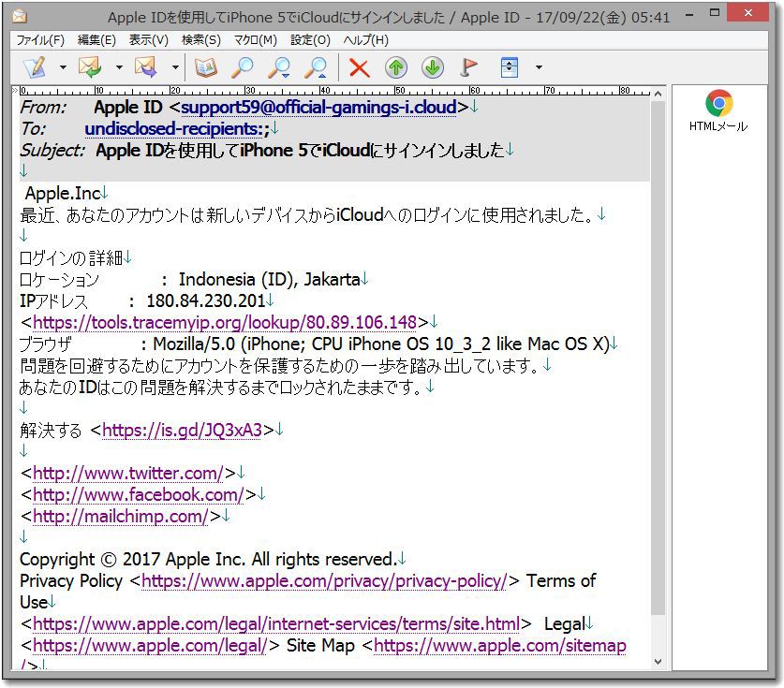Open the tools.tracemyip.org lookup link

pyautogui.click(x=225, y=322)
